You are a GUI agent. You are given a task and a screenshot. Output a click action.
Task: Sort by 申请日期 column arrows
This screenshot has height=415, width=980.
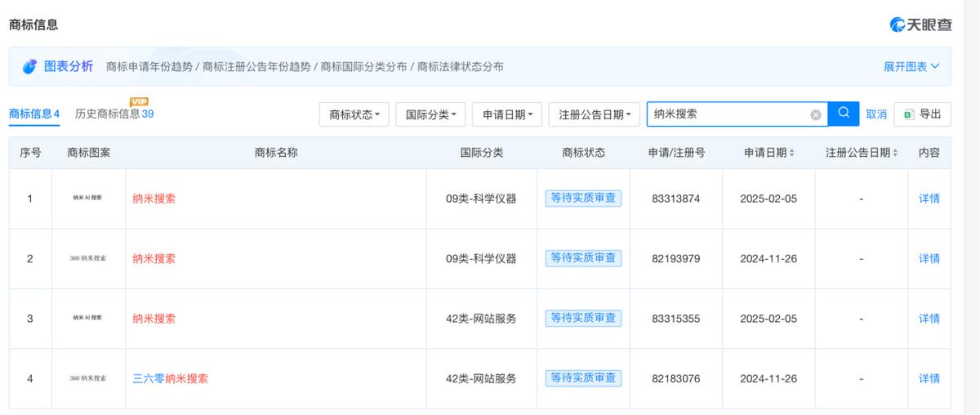[x=791, y=154]
